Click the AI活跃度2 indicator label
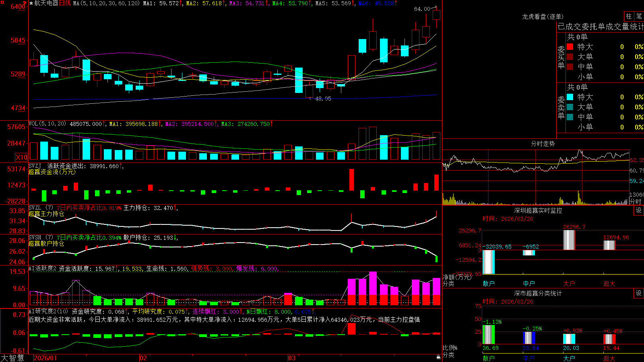 (43, 268)
